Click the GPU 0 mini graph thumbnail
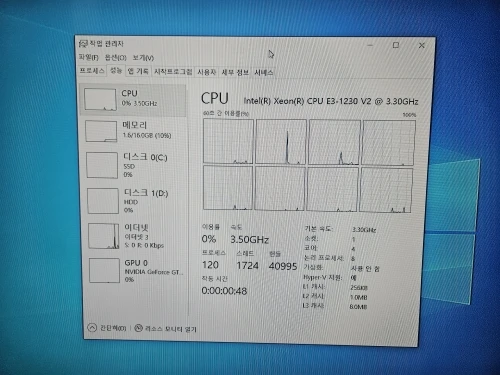Screen dimensions: 500x375 [105, 270]
